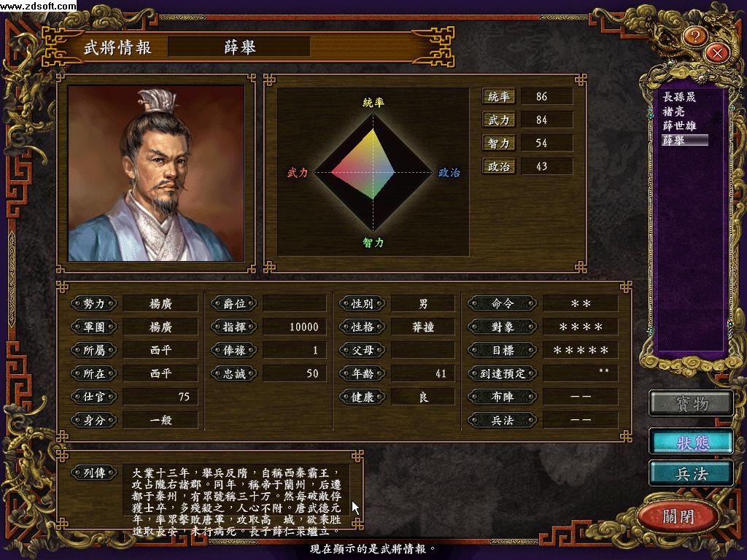Switch to the 狀態 status tab
The image size is (747, 560).
pyautogui.click(x=692, y=443)
